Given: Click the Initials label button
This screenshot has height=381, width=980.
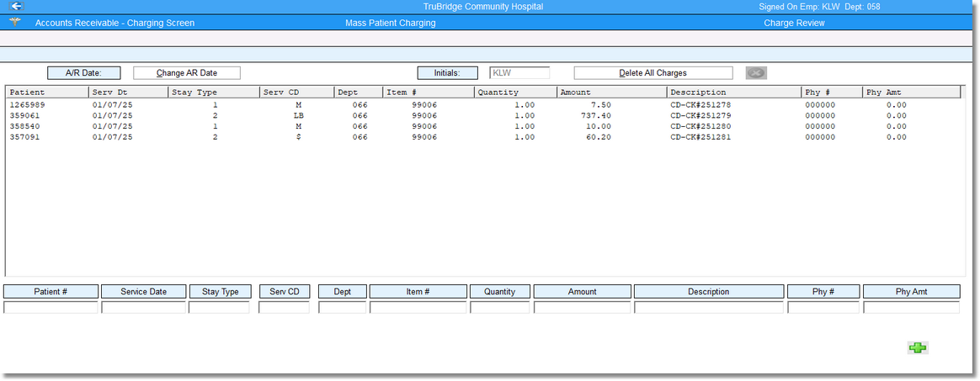Looking at the screenshot, I should coord(448,73).
